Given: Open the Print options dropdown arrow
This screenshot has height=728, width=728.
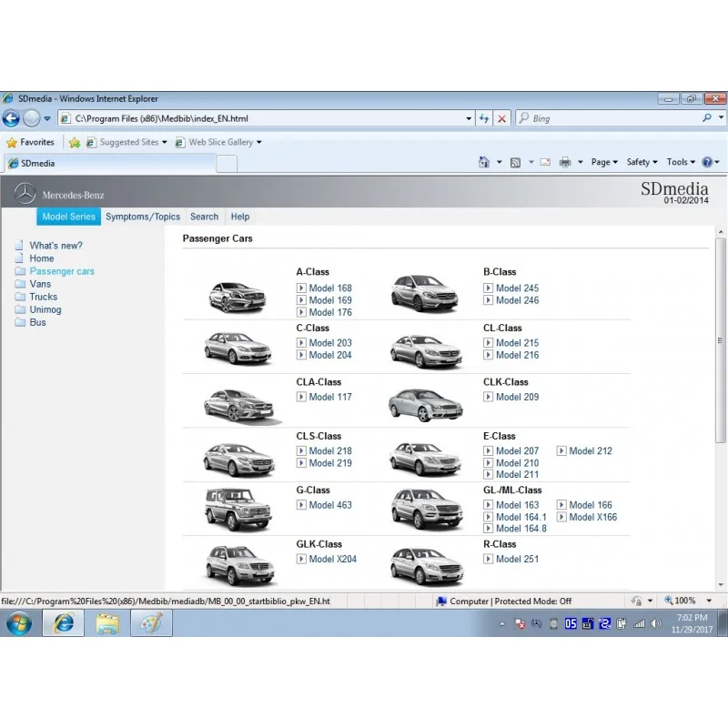Looking at the screenshot, I should pos(581,162).
